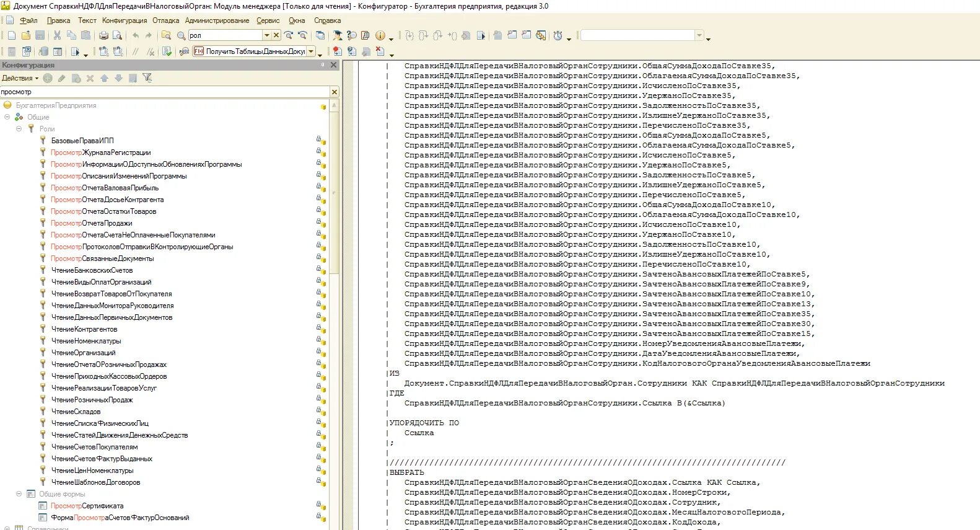Select ПросмотрСертификата common form

tap(87, 506)
